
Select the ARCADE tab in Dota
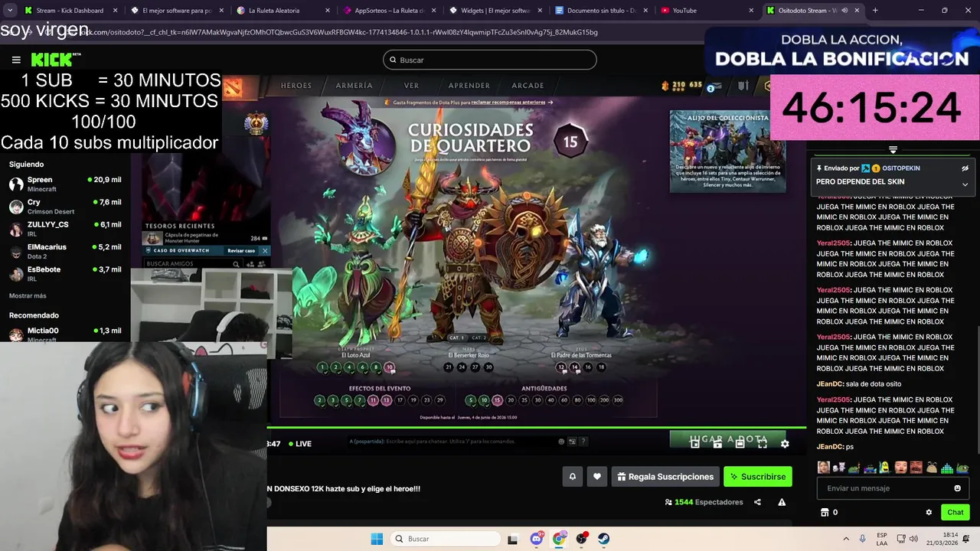(x=528, y=86)
